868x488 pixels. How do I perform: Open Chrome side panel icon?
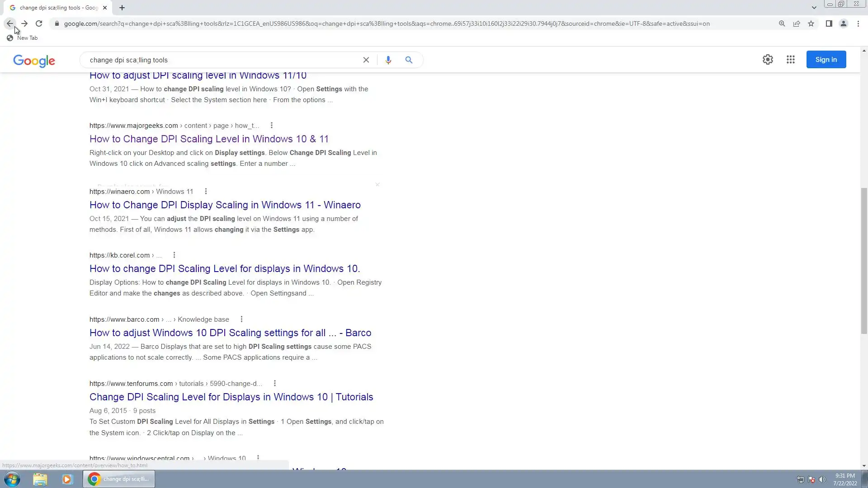(829, 23)
